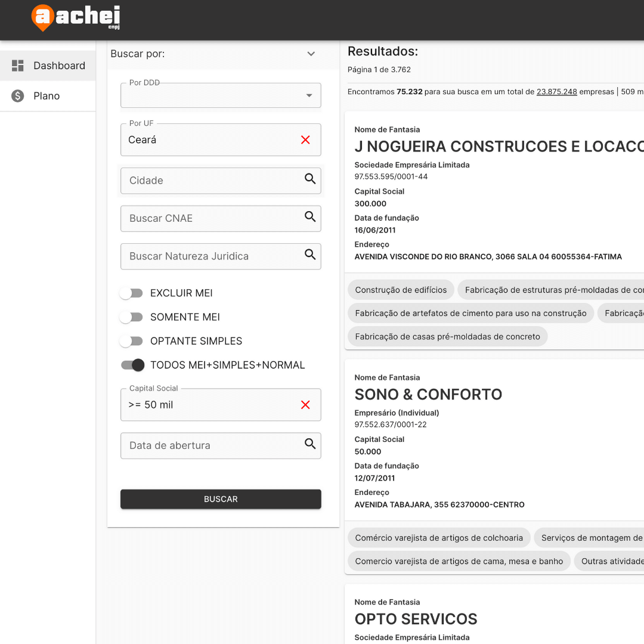Click the Data de abertura magnifier icon

point(310,444)
